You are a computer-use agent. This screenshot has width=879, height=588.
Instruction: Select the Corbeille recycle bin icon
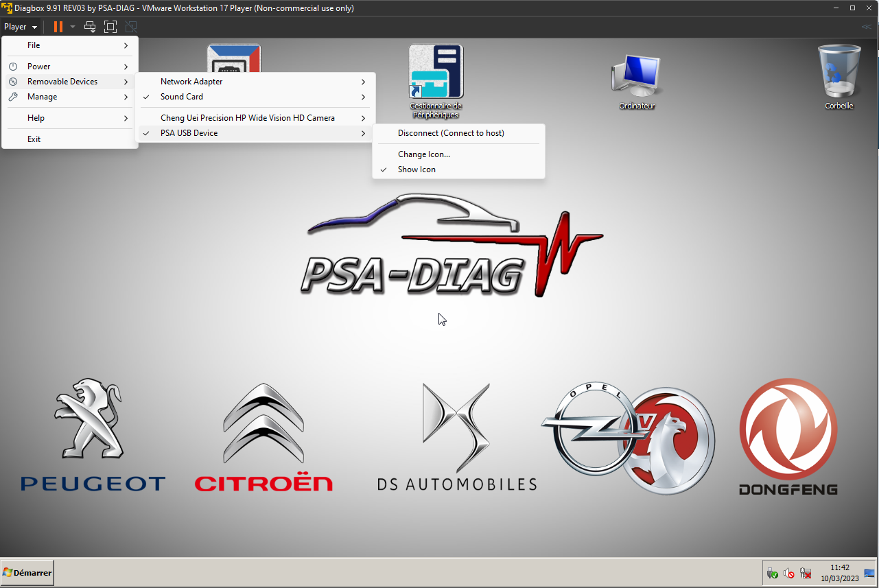point(839,77)
